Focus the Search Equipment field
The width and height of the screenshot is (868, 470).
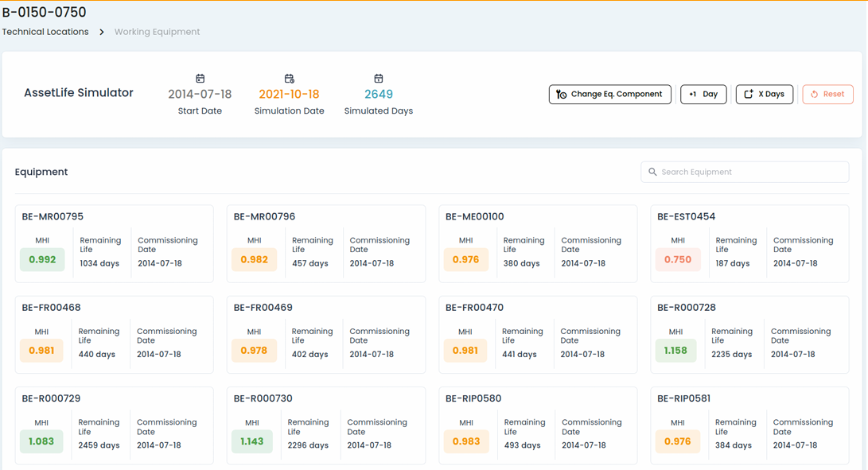745,172
